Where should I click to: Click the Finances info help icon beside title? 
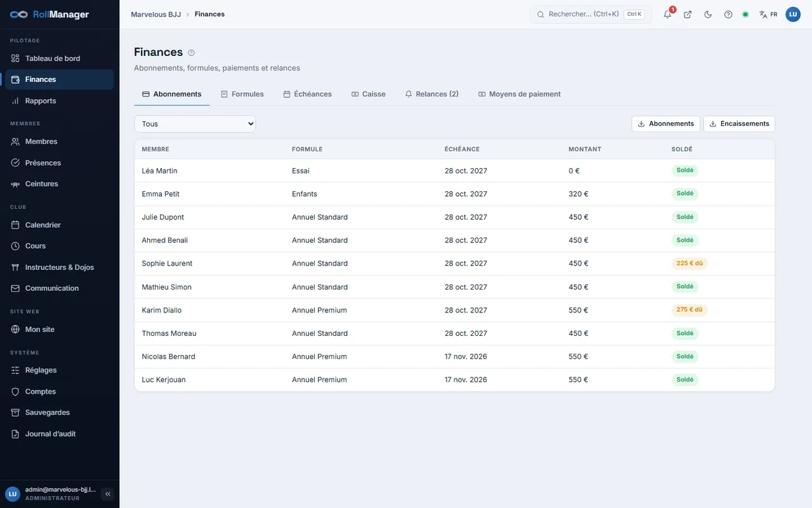192,53
